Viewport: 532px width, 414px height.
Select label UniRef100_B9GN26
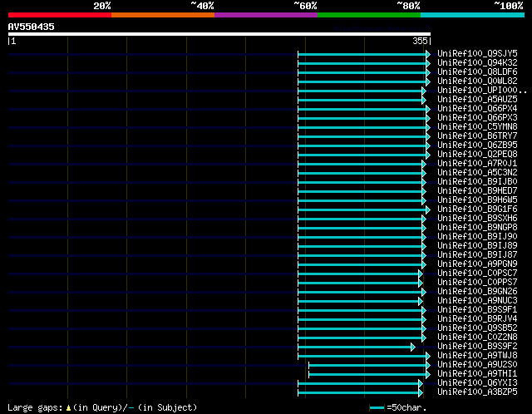477,292
